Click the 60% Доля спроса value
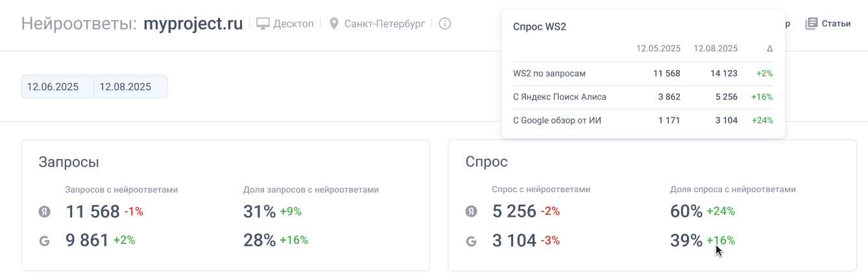 click(x=686, y=212)
